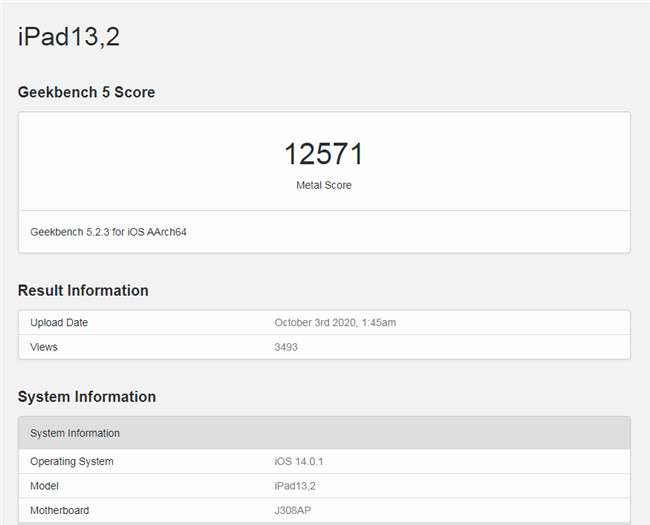Click the Views label
650x525 pixels.
tap(44, 347)
